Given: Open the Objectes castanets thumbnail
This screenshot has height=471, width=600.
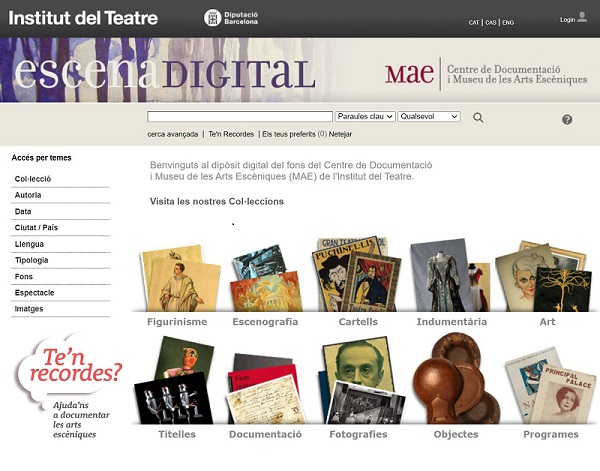Looking at the screenshot, I should [x=456, y=378].
